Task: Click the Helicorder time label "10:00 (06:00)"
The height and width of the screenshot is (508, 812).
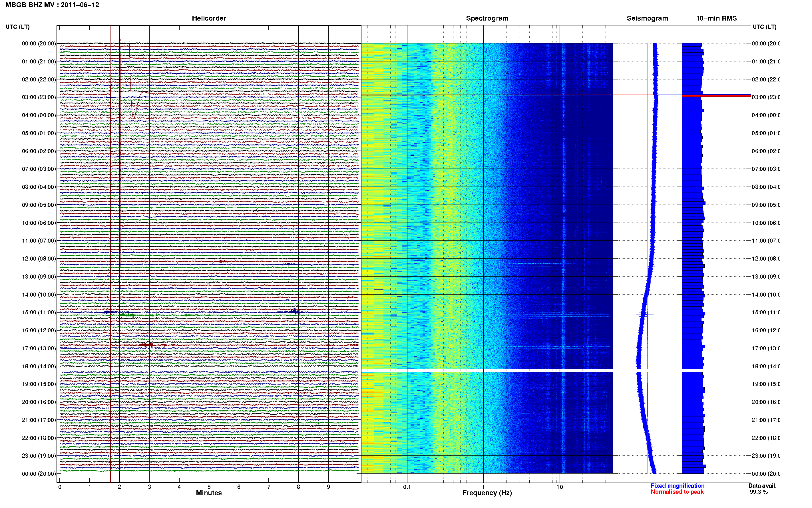Action: click(39, 223)
